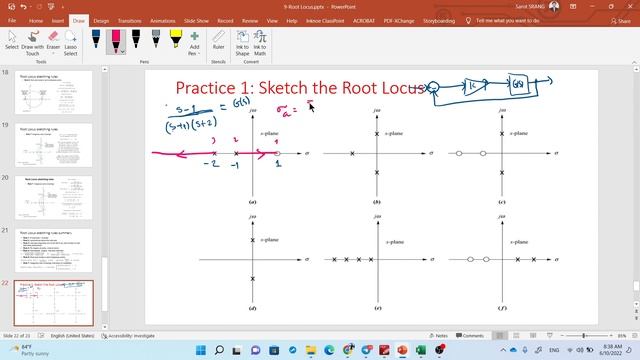Adjust the zoom slider handle

[x=584, y=336]
